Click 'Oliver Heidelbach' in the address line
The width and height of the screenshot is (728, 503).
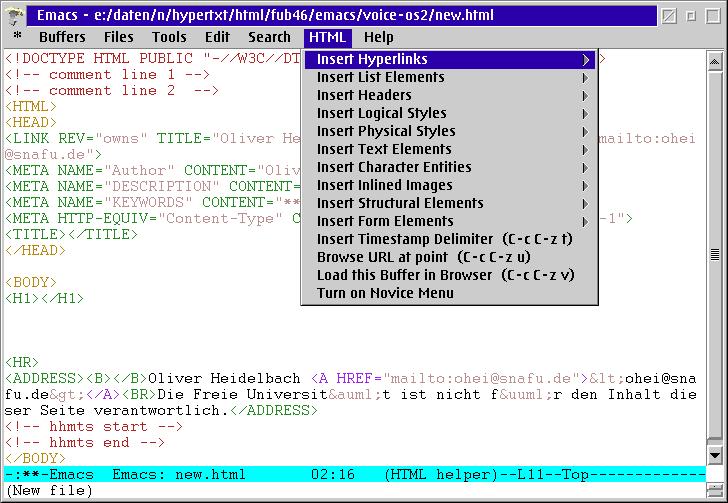pos(224,379)
